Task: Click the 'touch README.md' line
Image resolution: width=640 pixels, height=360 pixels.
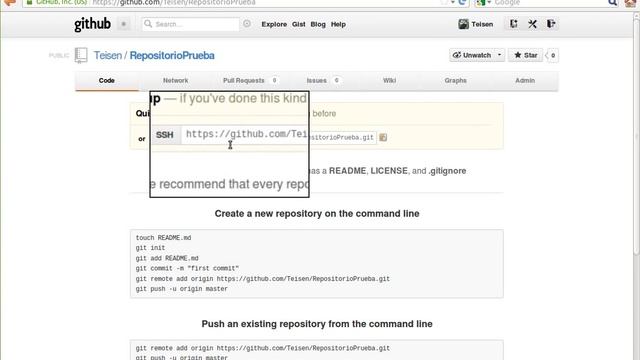Action: pyautogui.click(x=163, y=238)
